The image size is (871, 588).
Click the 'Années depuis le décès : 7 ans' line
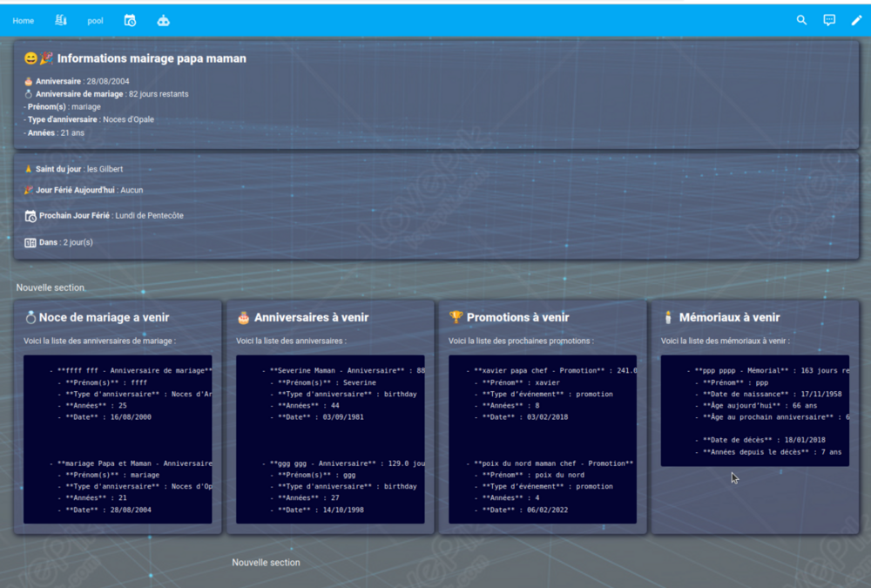769,452
